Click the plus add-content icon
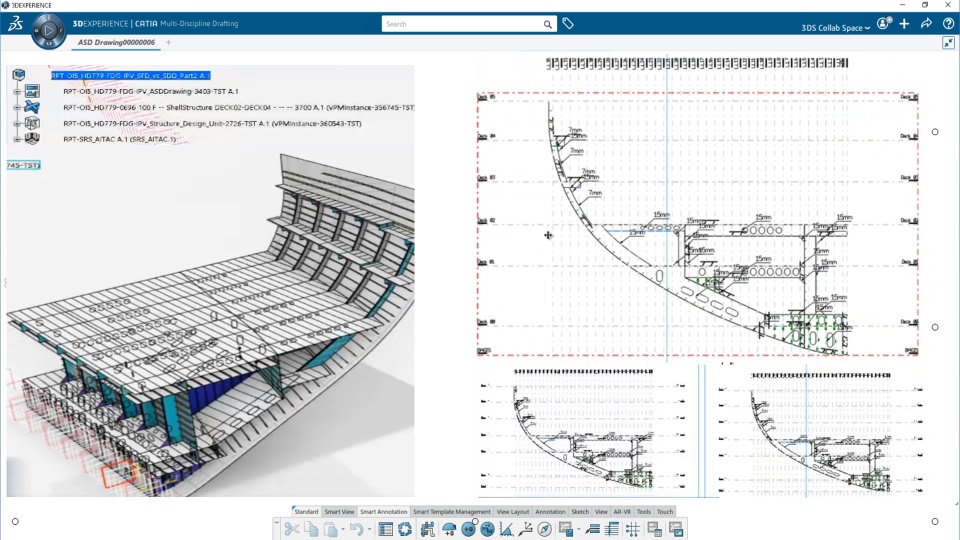Image resolution: width=960 pixels, height=540 pixels. pyautogui.click(x=904, y=24)
